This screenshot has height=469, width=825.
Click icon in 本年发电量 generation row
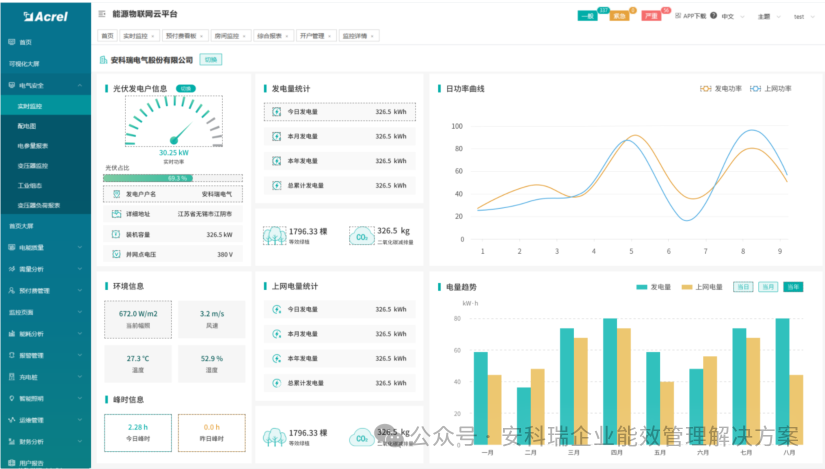coord(276,161)
